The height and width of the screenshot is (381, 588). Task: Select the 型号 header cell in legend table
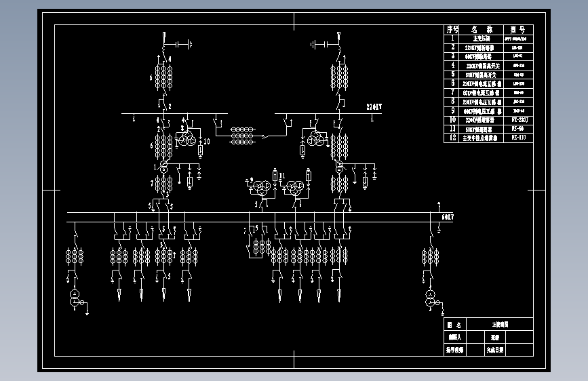tap(518, 29)
